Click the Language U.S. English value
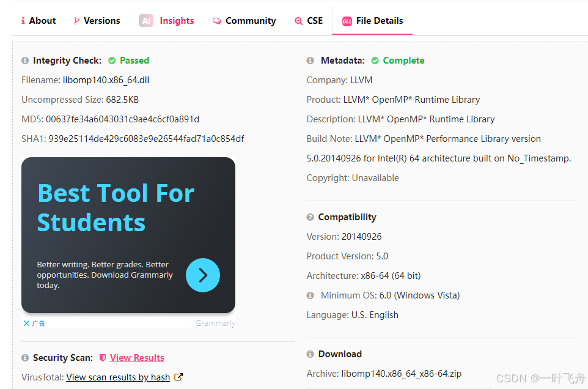The image size is (588, 389). [x=375, y=315]
